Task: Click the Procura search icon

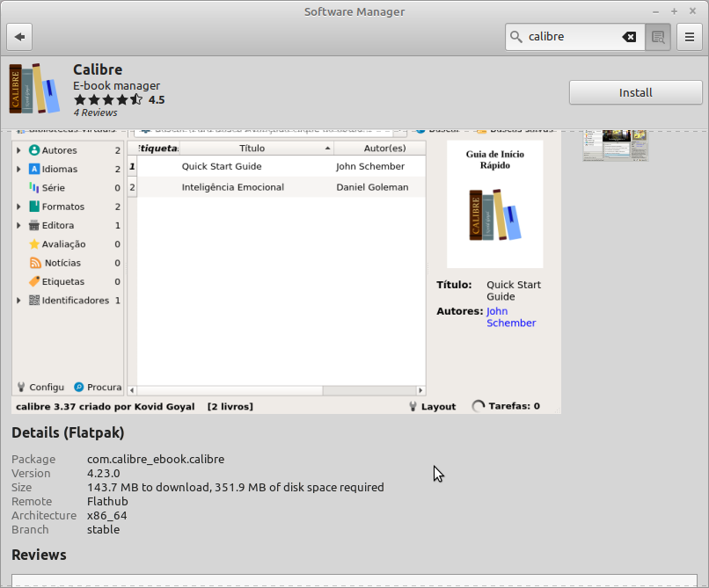Action: pos(78,387)
